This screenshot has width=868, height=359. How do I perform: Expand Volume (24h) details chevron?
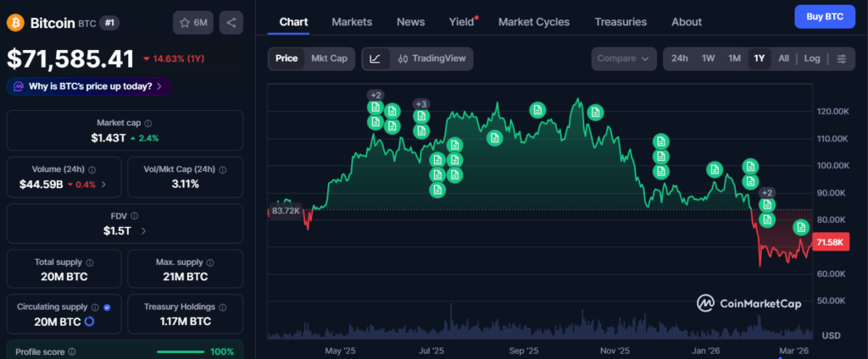click(x=103, y=184)
